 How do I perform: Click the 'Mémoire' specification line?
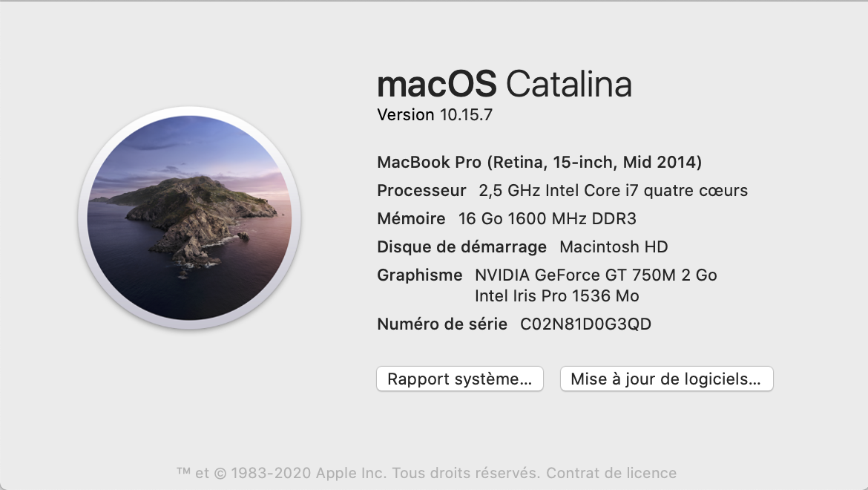pos(410,218)
